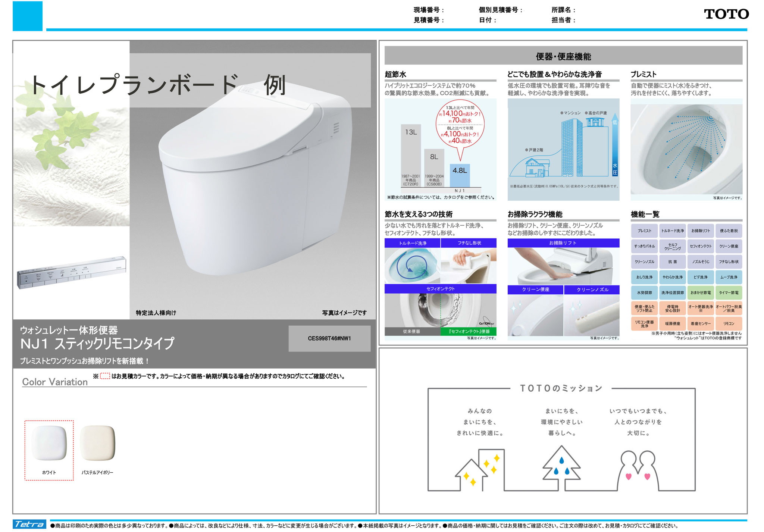The width and height of the screenshot is (764, 532).
Task: Click the クリーンノズル photo
Action: coord(592,315)
